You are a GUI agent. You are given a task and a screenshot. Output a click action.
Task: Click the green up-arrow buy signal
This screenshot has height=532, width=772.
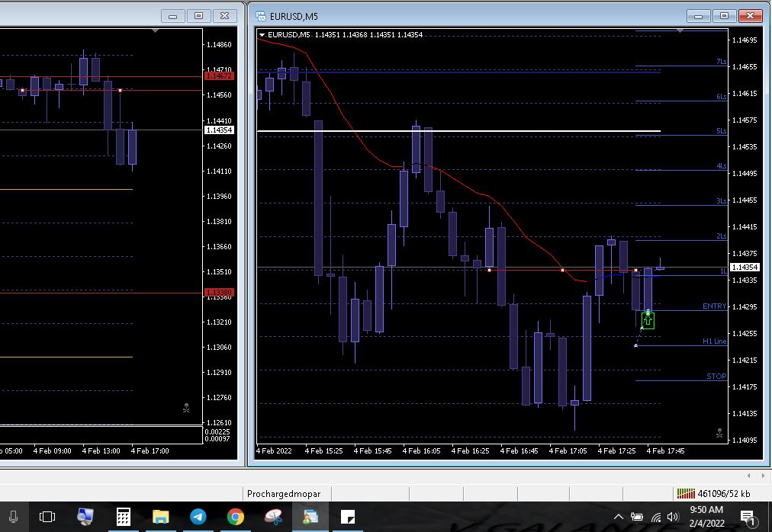tap(648, 321)
